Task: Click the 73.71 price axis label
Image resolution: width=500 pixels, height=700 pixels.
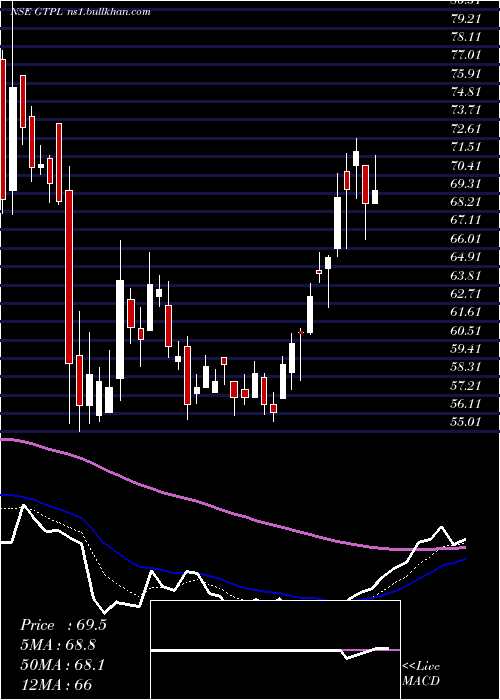Action: [466, 110]
